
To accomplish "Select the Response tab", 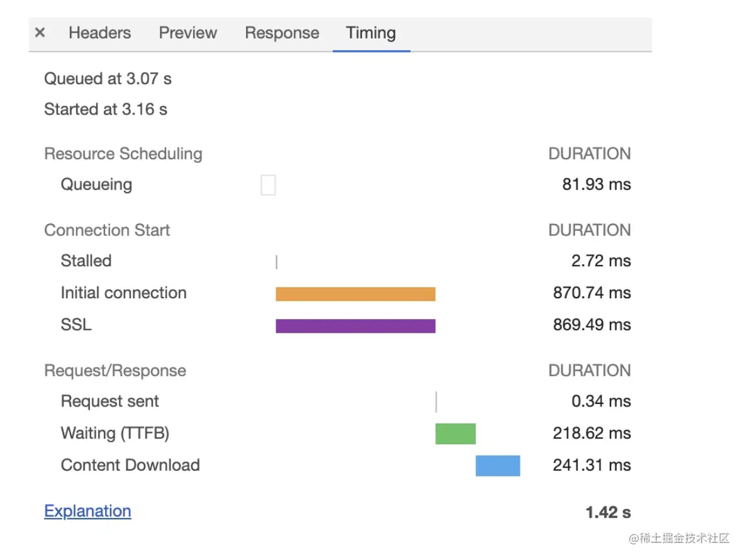I will pos(282,33).
